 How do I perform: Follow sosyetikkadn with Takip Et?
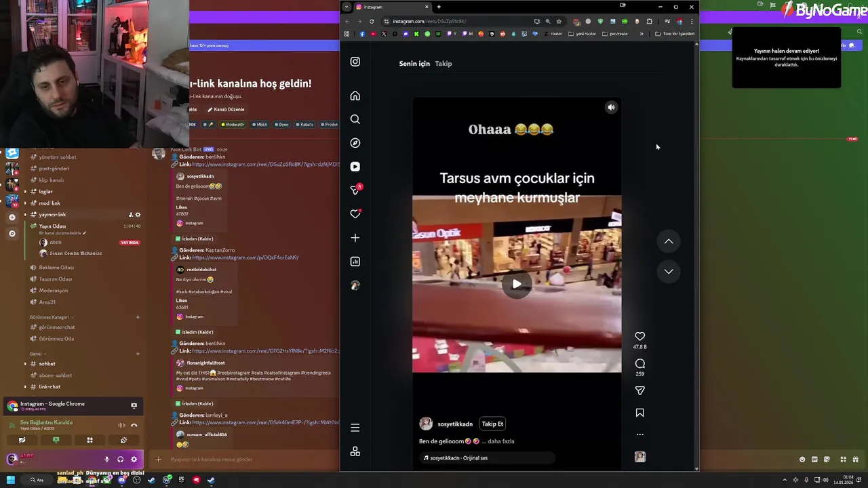point(492,424)
